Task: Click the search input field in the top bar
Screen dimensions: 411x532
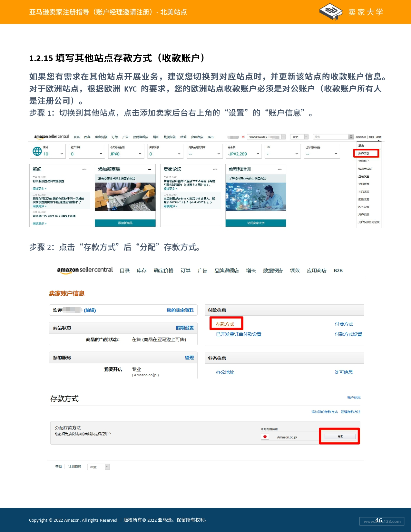Action: [331, 137]
